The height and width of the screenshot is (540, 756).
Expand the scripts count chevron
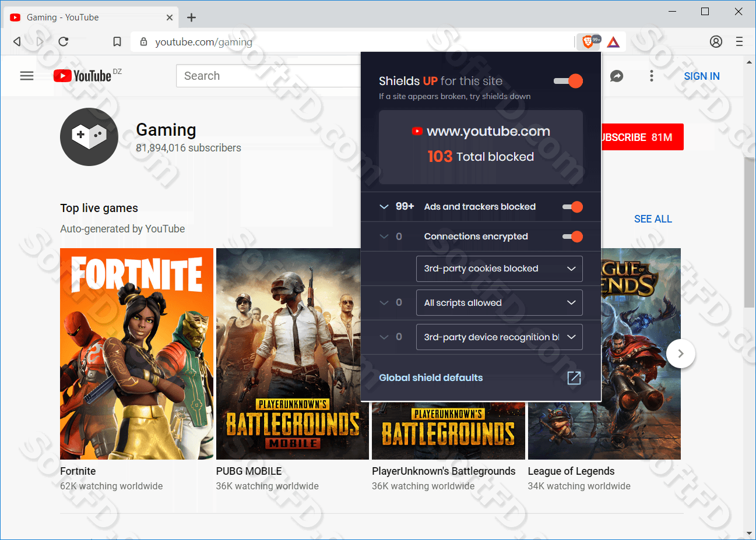[x=384, y=303]
